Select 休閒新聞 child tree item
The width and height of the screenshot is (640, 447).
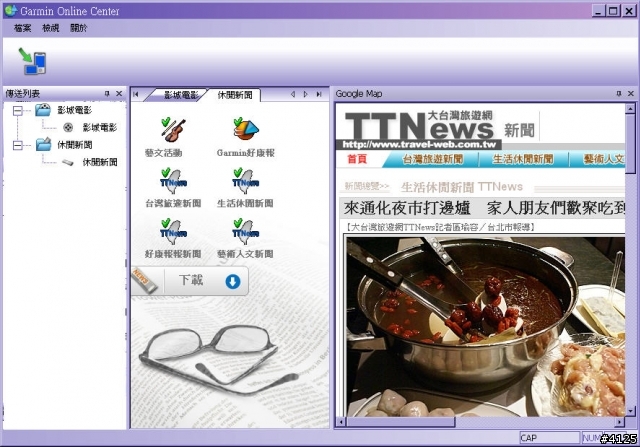[100, 162]
